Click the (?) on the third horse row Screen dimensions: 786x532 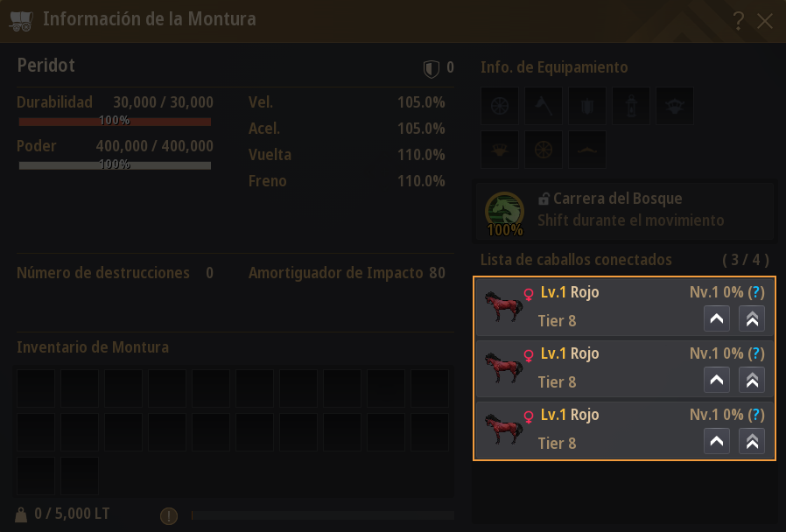(756, 415)
